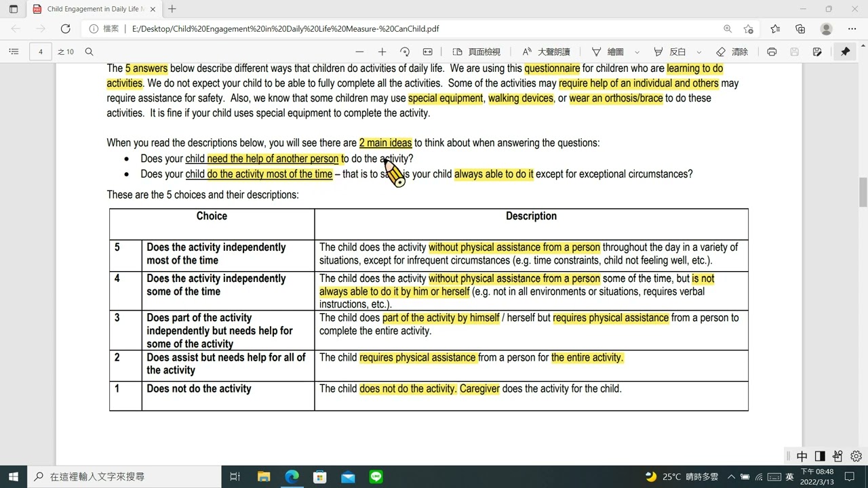Click the save PDF icon
The height and width of the screenshot is (488, 868).
tap(795, 52)
